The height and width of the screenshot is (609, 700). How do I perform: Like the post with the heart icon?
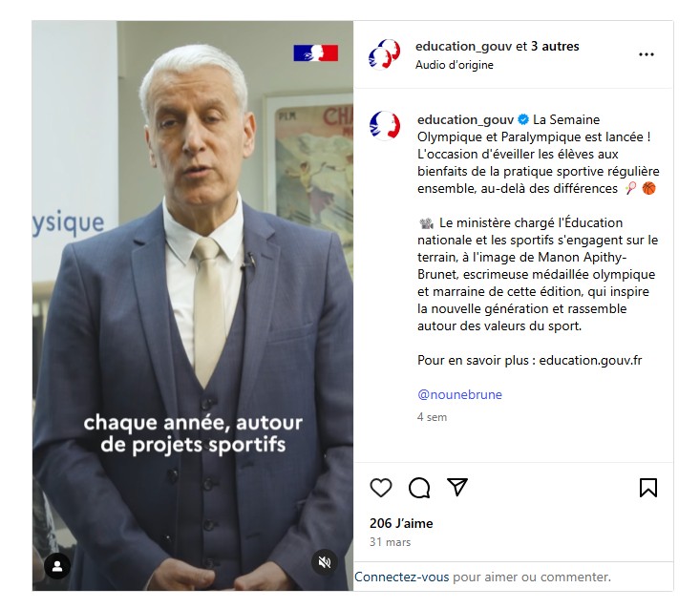pos(381,487)
